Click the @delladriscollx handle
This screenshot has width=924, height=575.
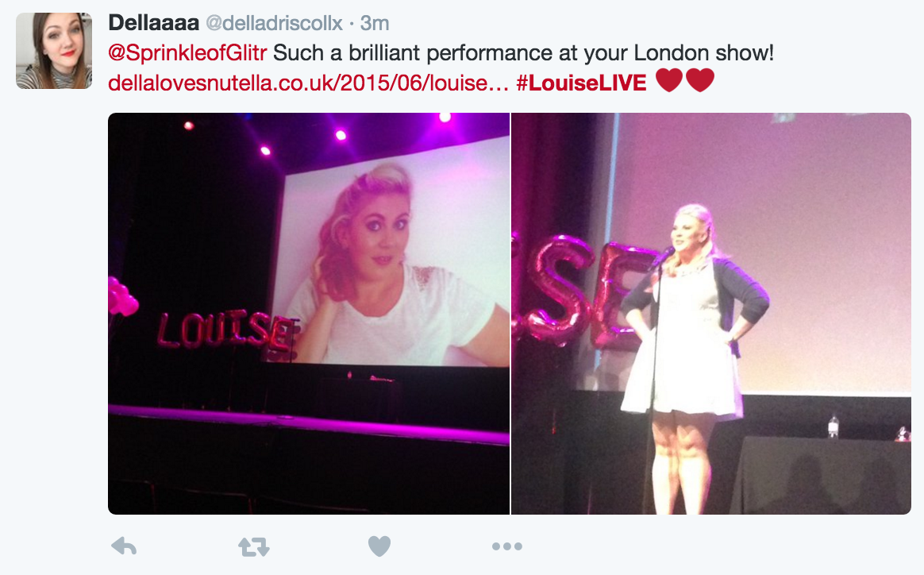(x=274, y=24)
